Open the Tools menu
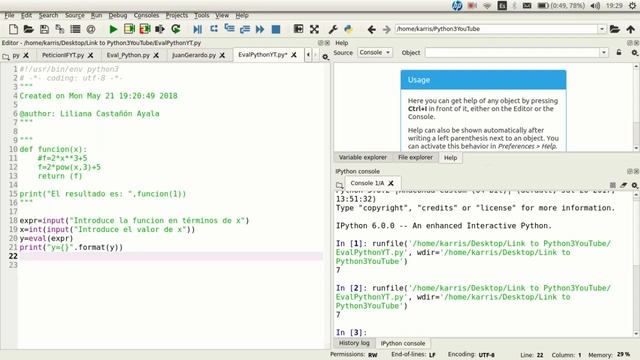 point(202,16)
